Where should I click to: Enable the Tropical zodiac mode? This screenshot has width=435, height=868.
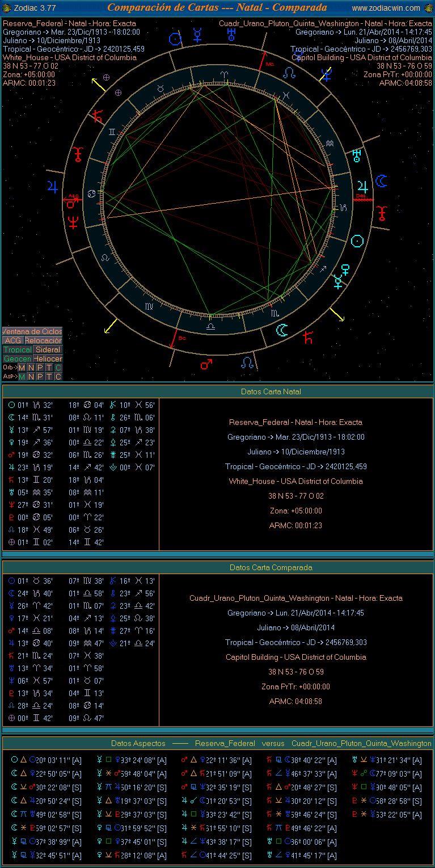(18, 349)
